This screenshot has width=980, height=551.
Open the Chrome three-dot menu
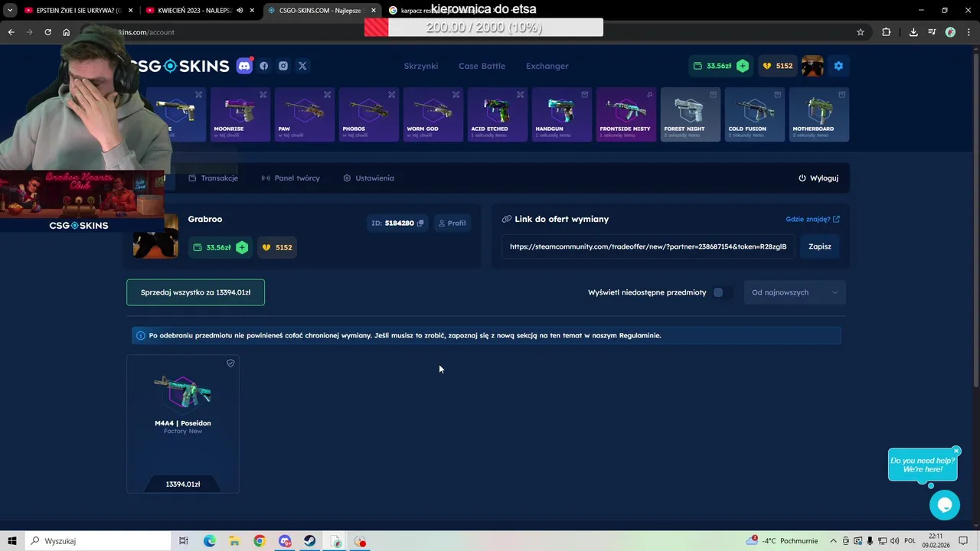click(x=969, y=32)
